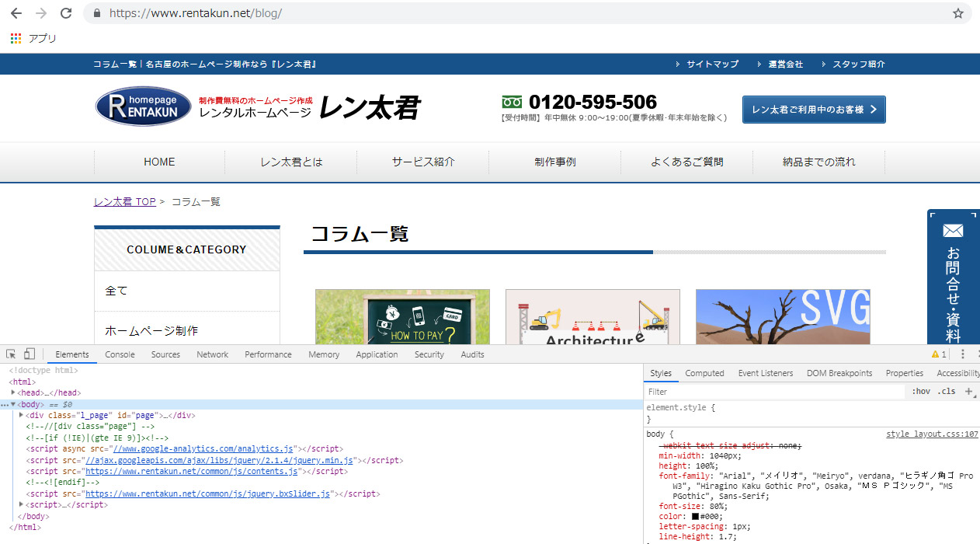Reload the page with the refresh icon
This screenshot has width=980, height=544.
(x=66, y=13)
